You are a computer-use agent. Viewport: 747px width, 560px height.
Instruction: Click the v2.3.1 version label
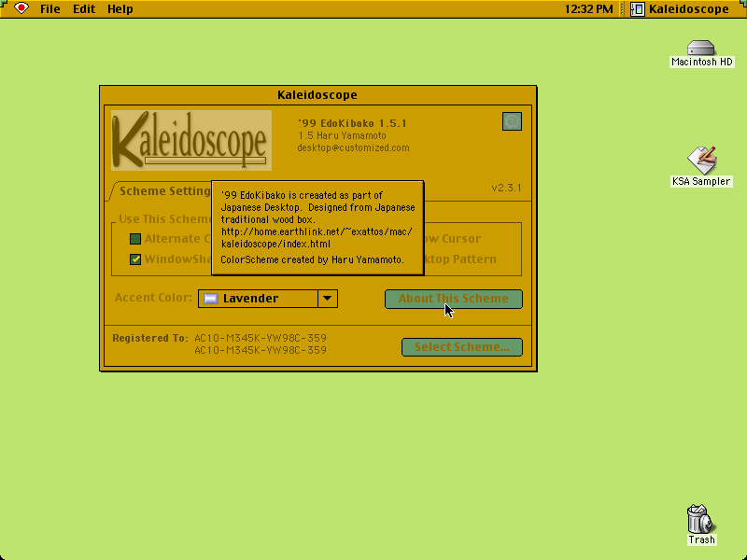(x=506, y=188)
